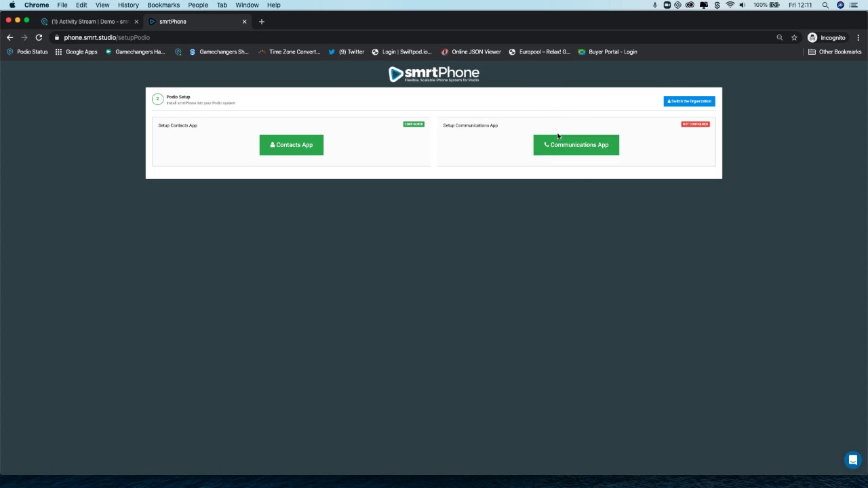Click the browser forward arrow
868x488 pixels.
(x=24, y=38)
